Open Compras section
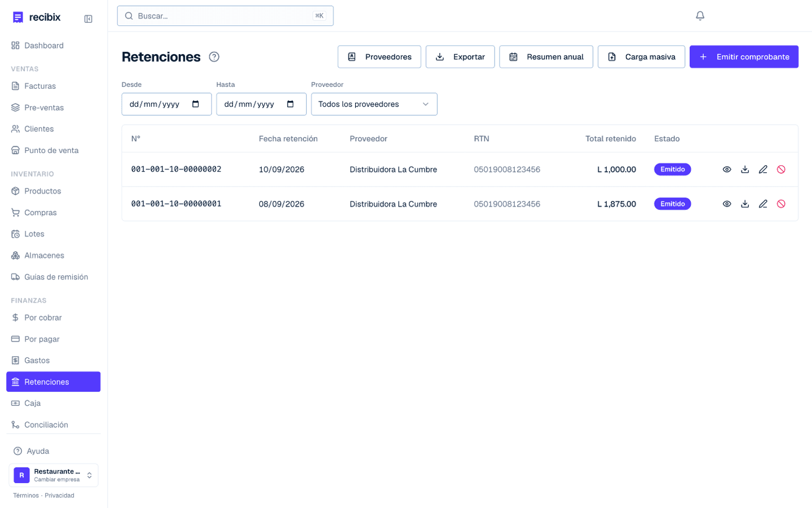Image resolution: width=812 pixels, height=508 pixels. (x=54, y=213)
